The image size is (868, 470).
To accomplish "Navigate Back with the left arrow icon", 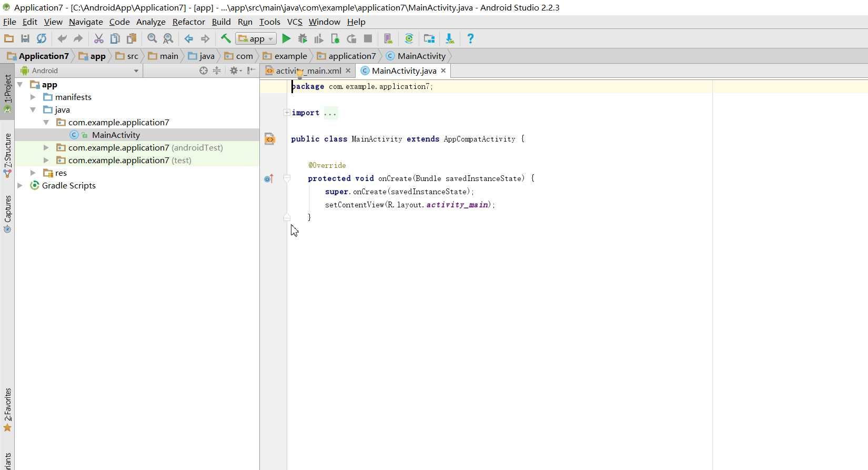I will point(189,38).
